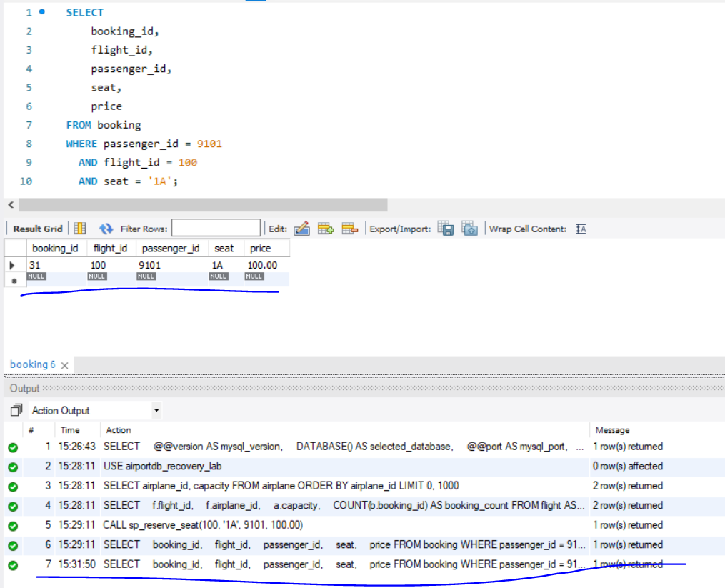
Task: Click the copy icon beside Action Output
Action: (16, 410)
